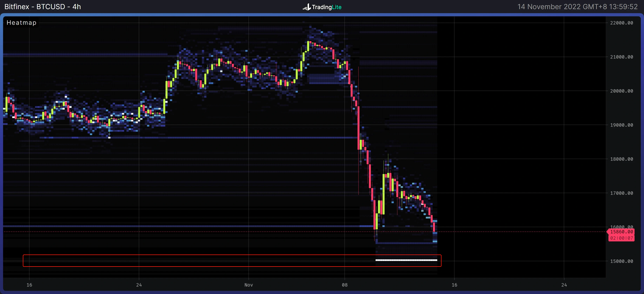Click the TradingLite logo icon
The image size is (644, 294).
tap(307, 7)
